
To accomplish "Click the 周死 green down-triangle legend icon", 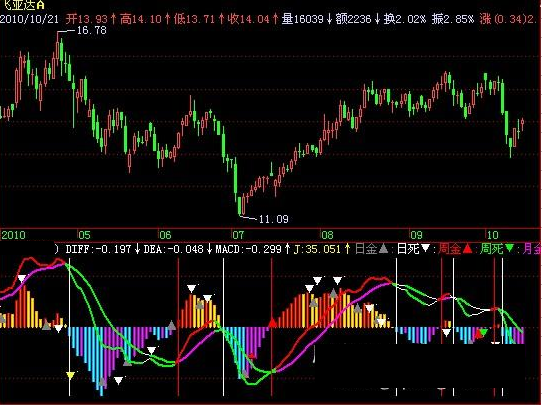I will click(510, 248).
